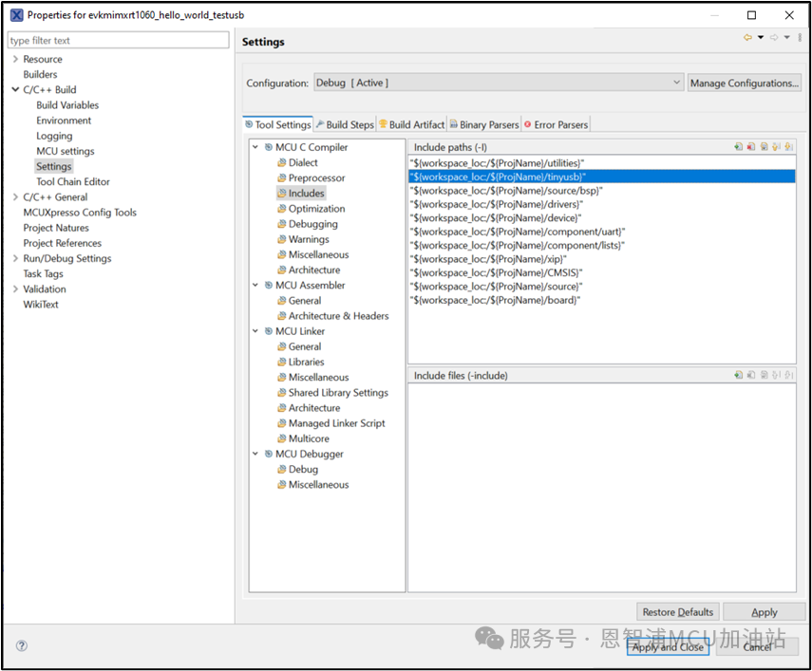Select Managed Linker Script item
Image resolution: width=812 pixels, height=671 pixels.
[x=336, y=423]
